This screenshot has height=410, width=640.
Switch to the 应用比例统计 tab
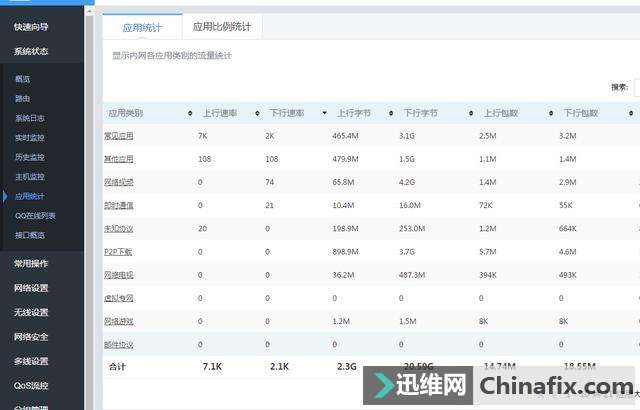coord(222,27)
